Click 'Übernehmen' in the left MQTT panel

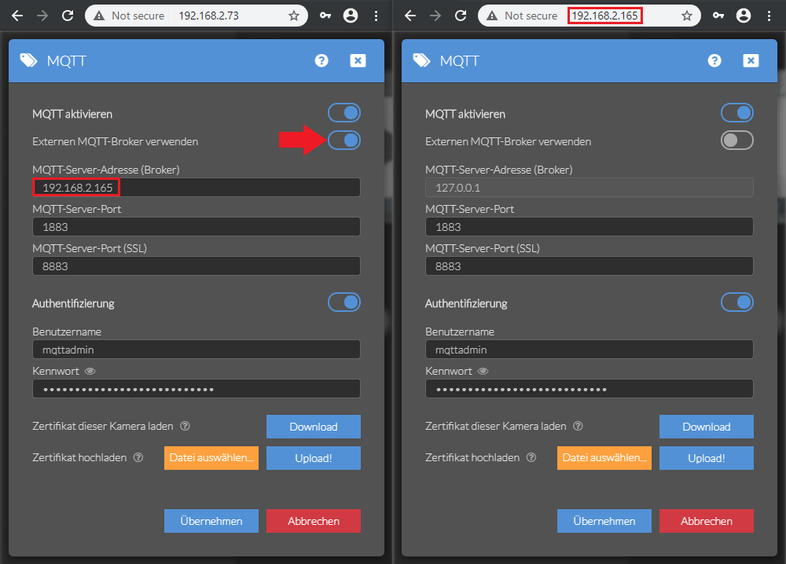pyautogui.click(x=211, y=521)
